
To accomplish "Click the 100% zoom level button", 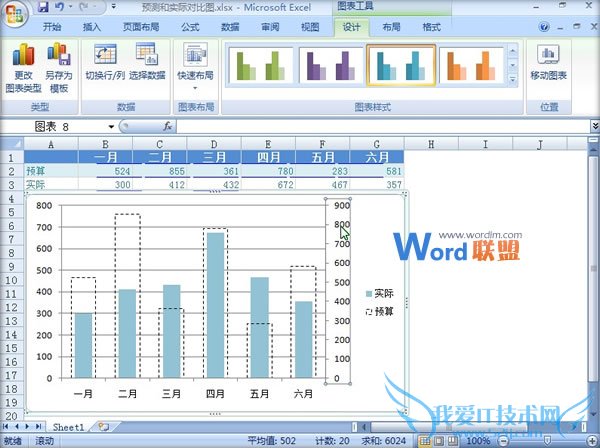I will (478, 441).
